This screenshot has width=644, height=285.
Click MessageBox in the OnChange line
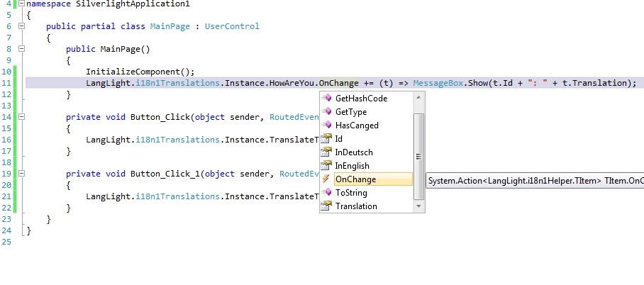439,83
